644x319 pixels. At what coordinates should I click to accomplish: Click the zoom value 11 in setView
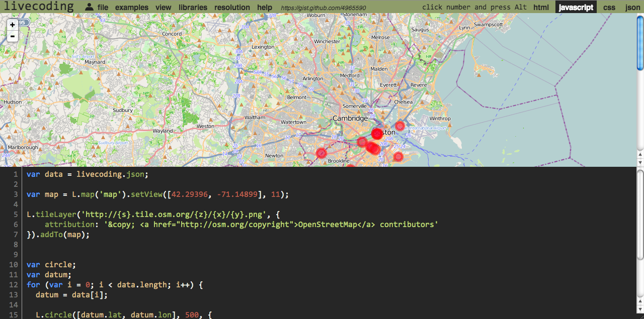(x=275, y=194)
